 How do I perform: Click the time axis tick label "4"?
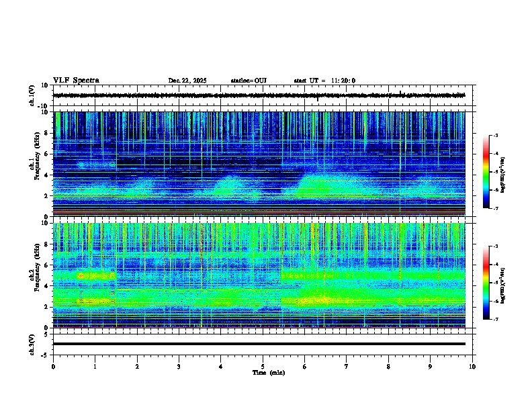[x=221, y=367]
